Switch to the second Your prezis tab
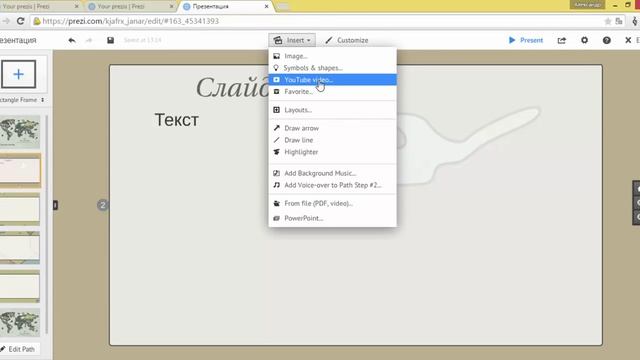The width and height of the screenshot is (640, 360). 131,7
